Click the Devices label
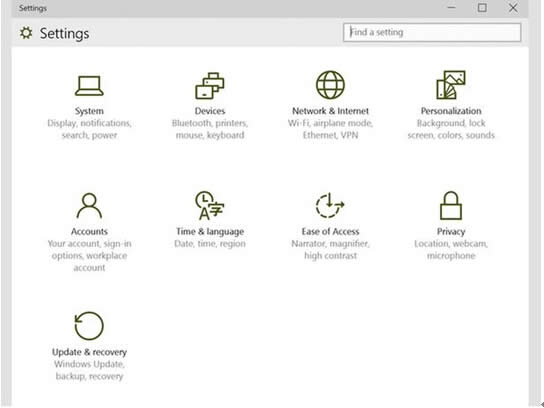544x408 pixels. tap(210, 111)
